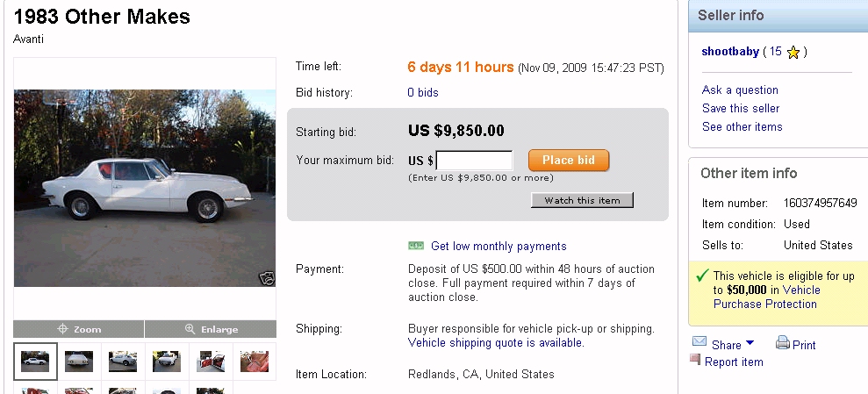Click the Report item flag icon

(x=695, y=359)
